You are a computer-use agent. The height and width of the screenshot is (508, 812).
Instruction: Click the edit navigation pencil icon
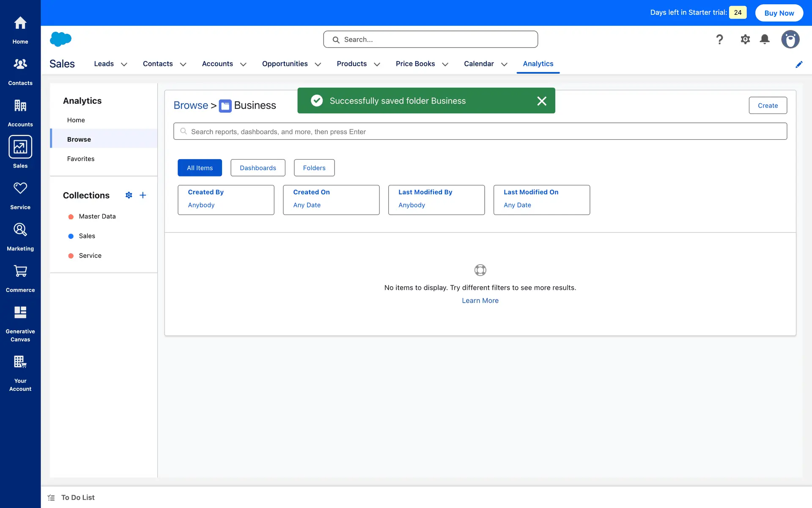[799, 64]
